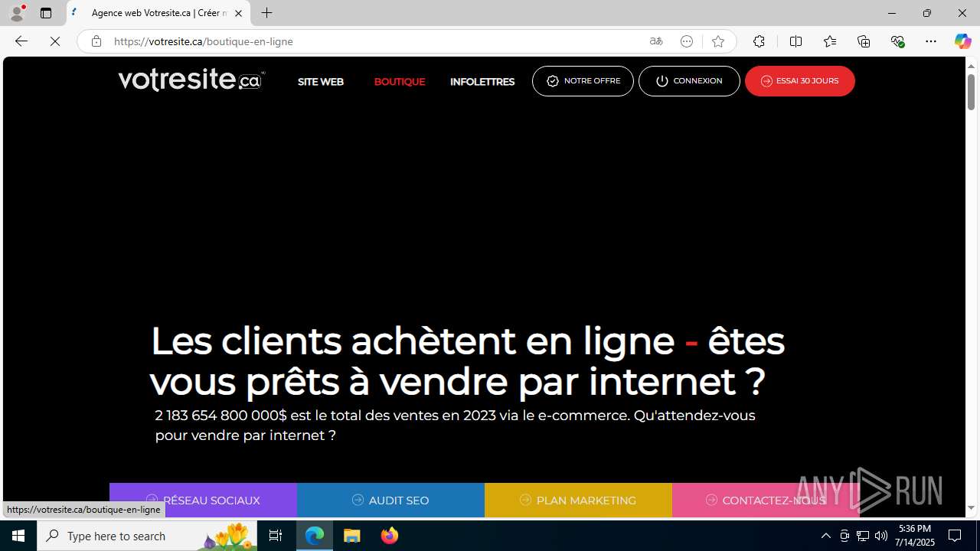Open Task View on the taskbar
This screenshot has width=980, height=551.
276,536
